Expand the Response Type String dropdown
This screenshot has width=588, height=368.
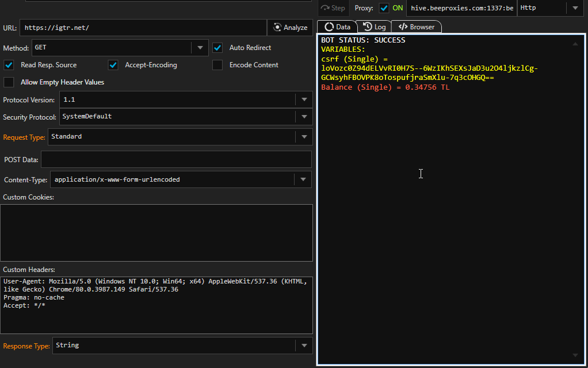[304, 346]
